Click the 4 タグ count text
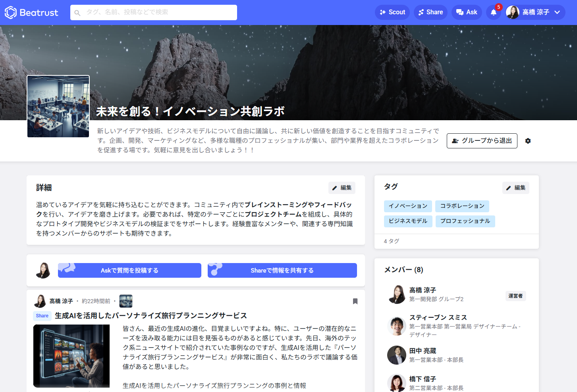577x392 pixels. 392,241
